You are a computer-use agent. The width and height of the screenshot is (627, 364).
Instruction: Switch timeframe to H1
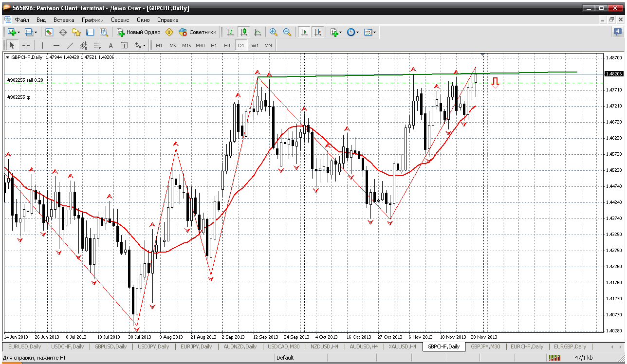click(214, 45)
